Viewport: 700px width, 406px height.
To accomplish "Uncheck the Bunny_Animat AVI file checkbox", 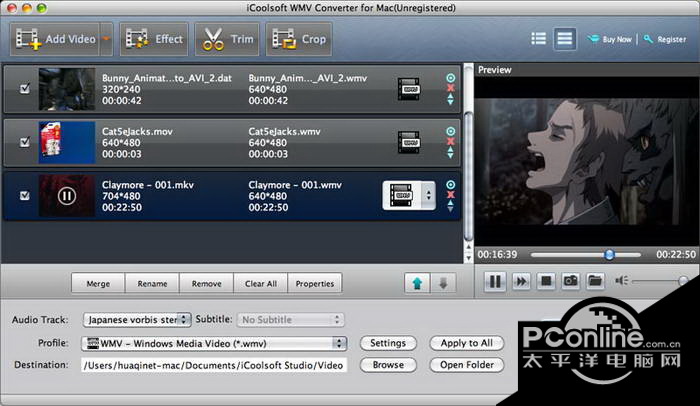I will coord(25,88).
